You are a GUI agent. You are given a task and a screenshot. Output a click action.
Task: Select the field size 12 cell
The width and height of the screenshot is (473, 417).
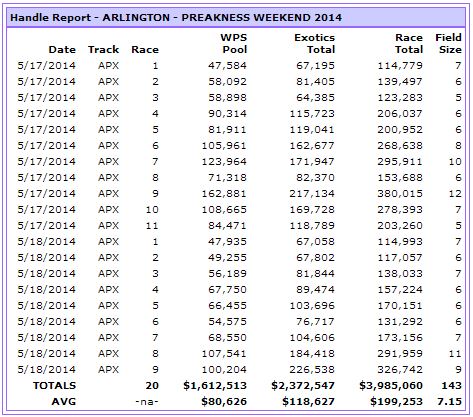tap(455, 194)
